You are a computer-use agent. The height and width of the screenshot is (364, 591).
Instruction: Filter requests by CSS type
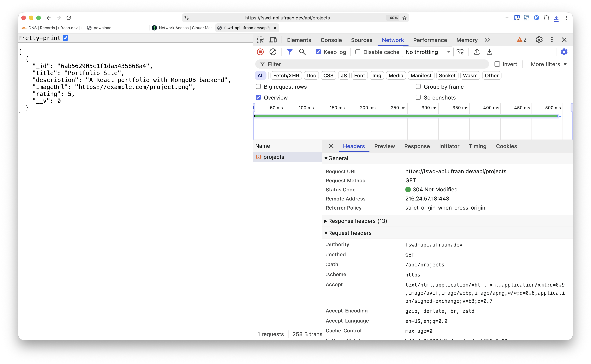click(x=328, y=75)
